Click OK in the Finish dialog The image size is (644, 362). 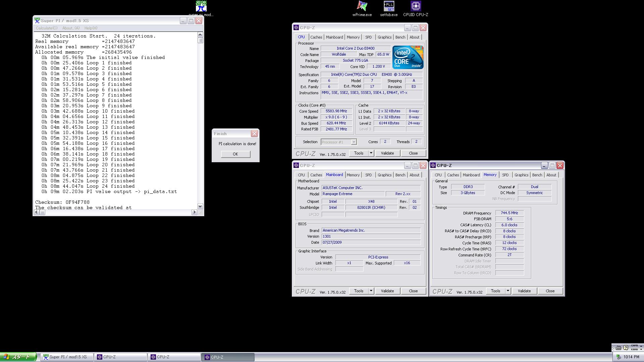[x=235, y=154]
